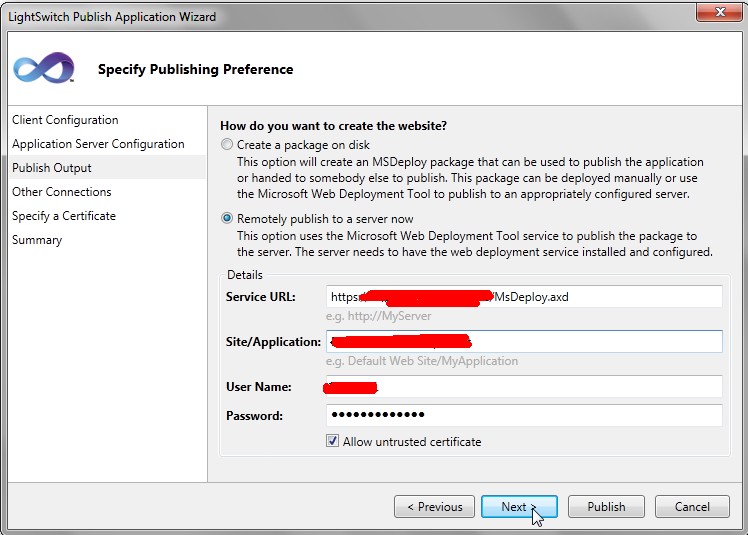Toggle the Allow untrusted certificate checkbox
Screen dimensions: 748x535
(x=333, y=441)
